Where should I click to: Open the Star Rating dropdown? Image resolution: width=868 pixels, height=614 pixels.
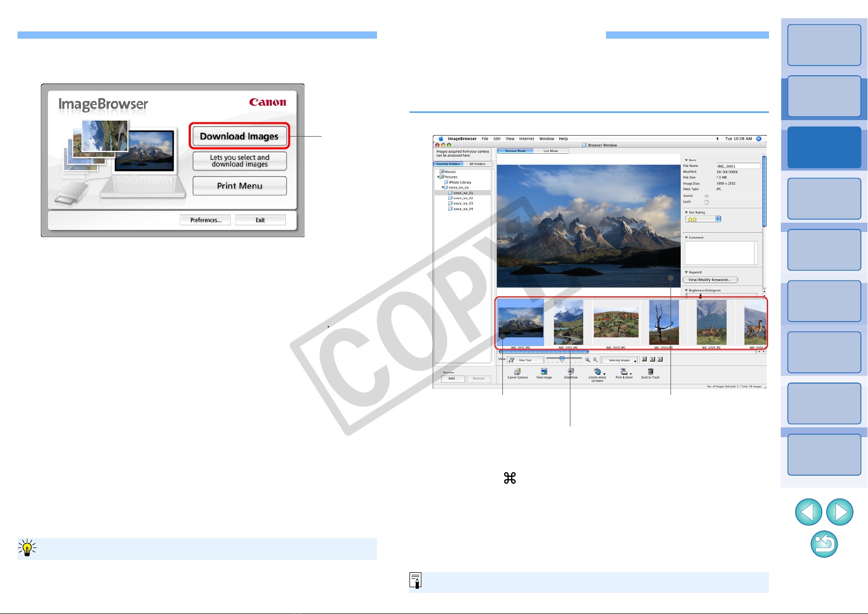click(x=703, y=219)
